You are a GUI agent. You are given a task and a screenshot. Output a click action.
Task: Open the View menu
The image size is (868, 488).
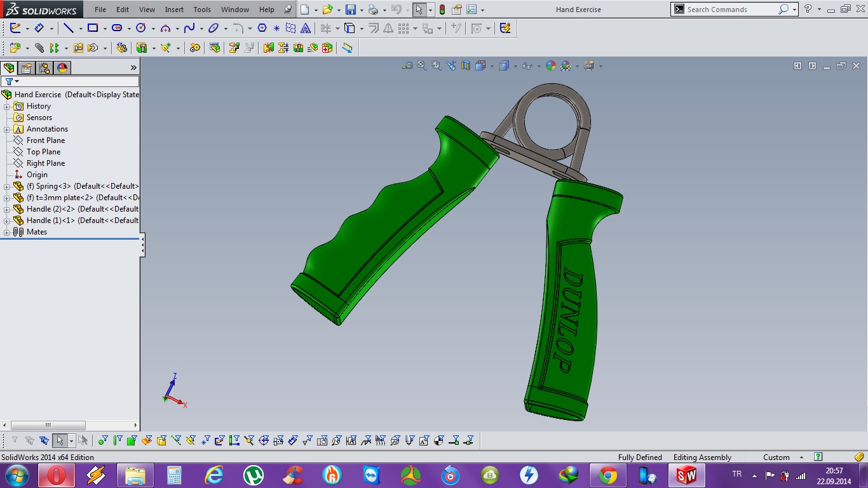point(147,10)
